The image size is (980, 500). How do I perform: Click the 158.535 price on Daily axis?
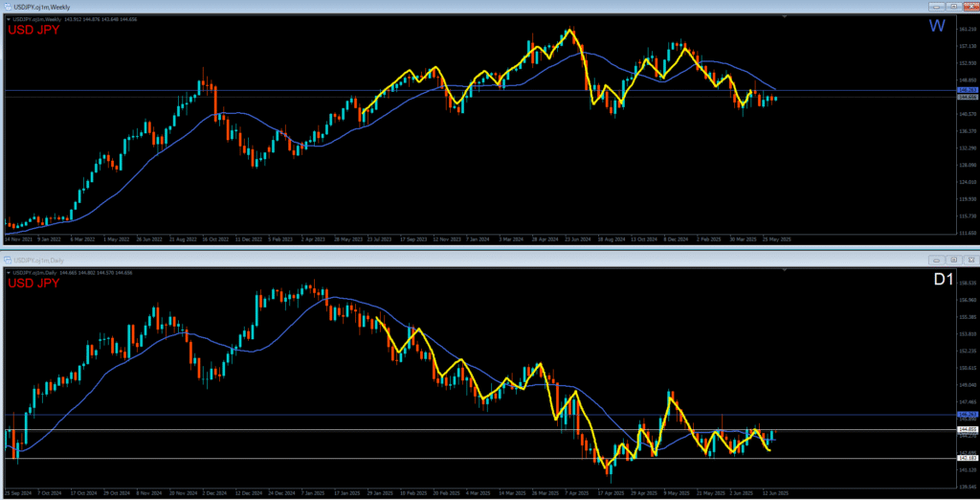coord(969,283)
